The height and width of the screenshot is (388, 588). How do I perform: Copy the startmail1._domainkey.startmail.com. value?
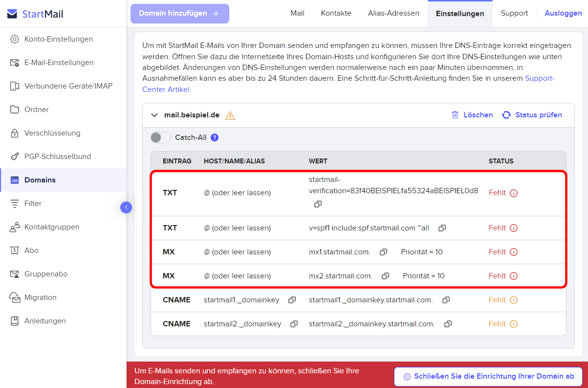[x=446, y=300]
